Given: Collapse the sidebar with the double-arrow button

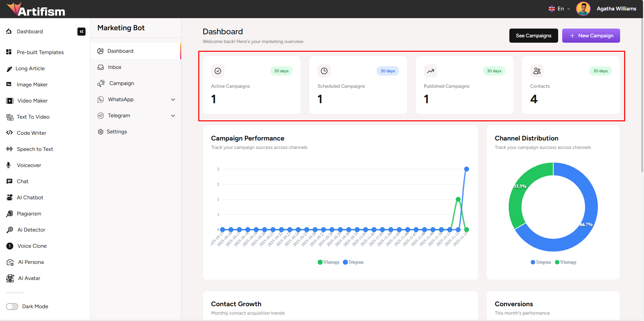Looking at the screenshot, I should coord(81,32).
